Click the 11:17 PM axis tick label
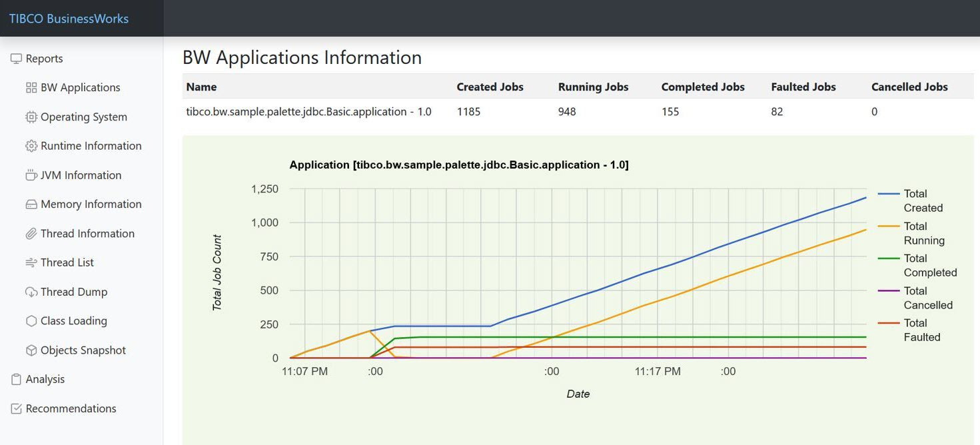This screenshot has width=980, height=445. pyautogui.click(x=658, y=371)
